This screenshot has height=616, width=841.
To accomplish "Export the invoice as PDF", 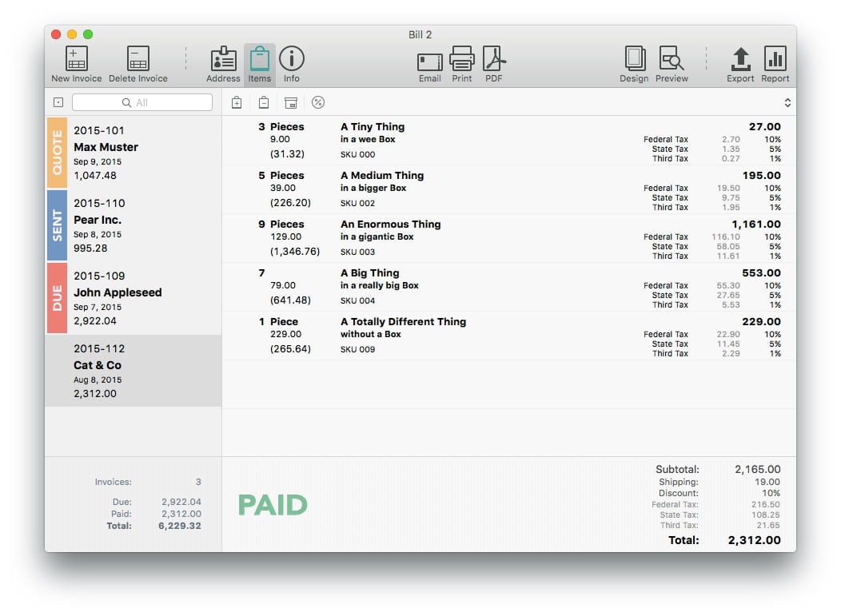I will tap(493, 60).
